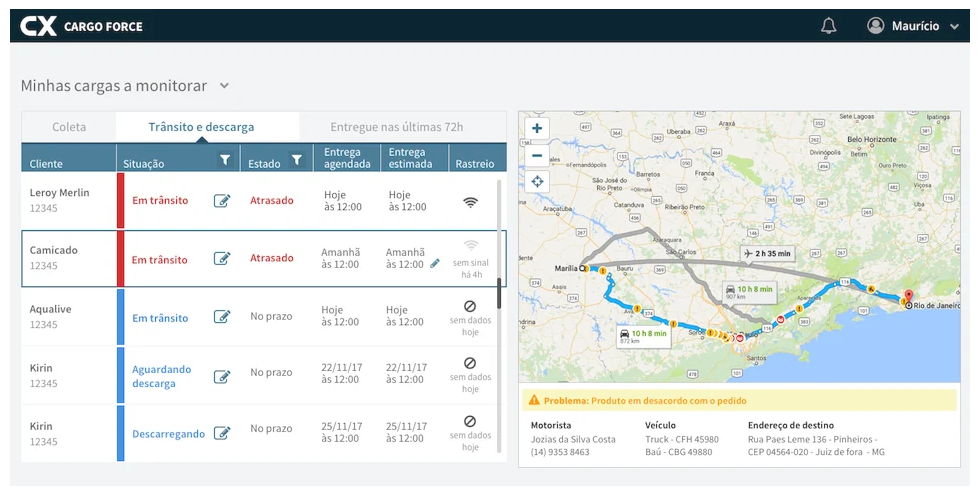The width and height of the screenshot is (978, 497).
Task: Click the Maurício user avatar icon
Action: point(876,26)
